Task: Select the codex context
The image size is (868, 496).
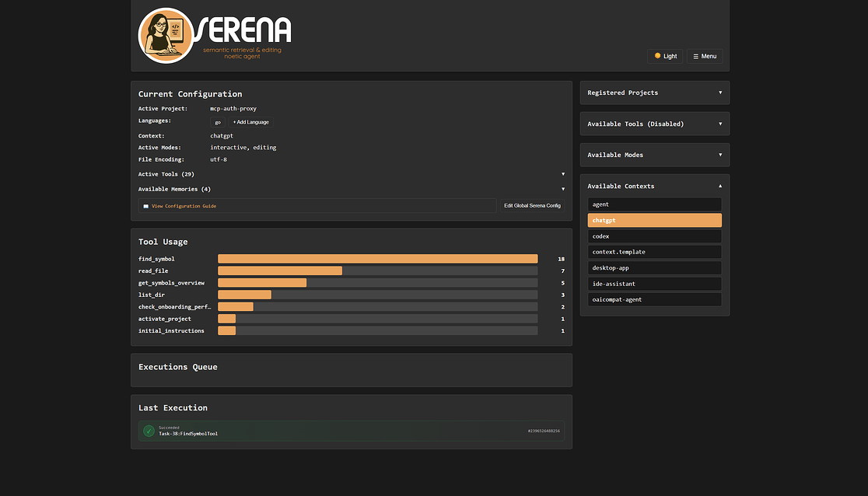Action: [655, 236]
